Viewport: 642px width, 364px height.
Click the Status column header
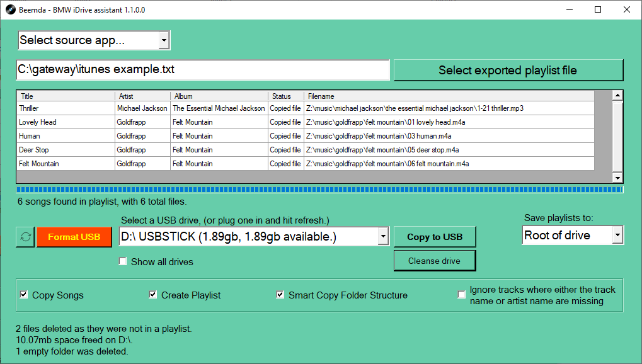coord(286,96)
